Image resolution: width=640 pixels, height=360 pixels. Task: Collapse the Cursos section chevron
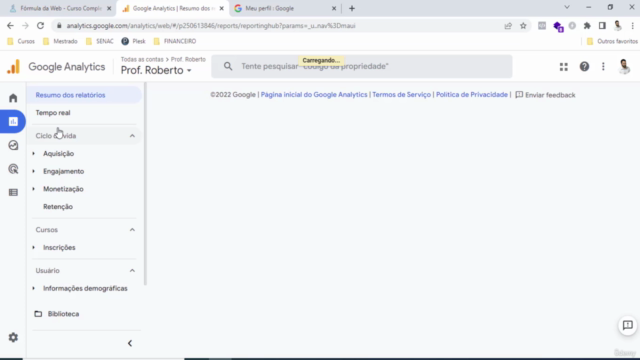click(132, 230)
